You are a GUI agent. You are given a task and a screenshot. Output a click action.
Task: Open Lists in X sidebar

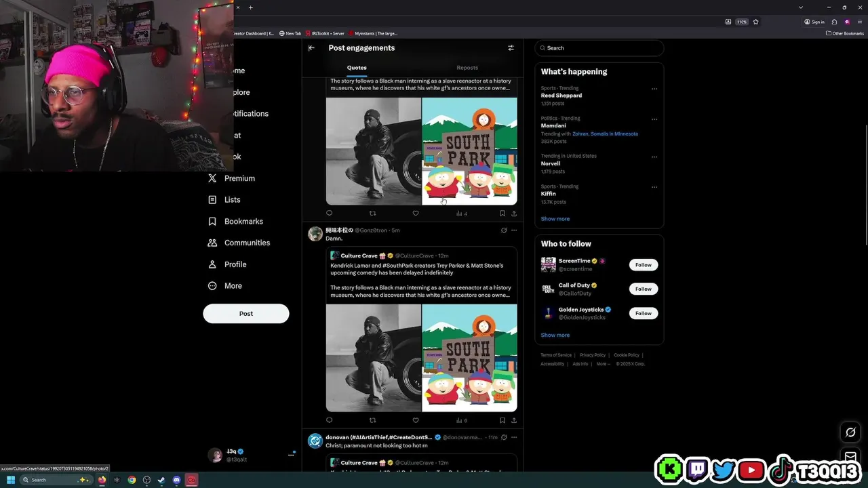pos(224,200)
